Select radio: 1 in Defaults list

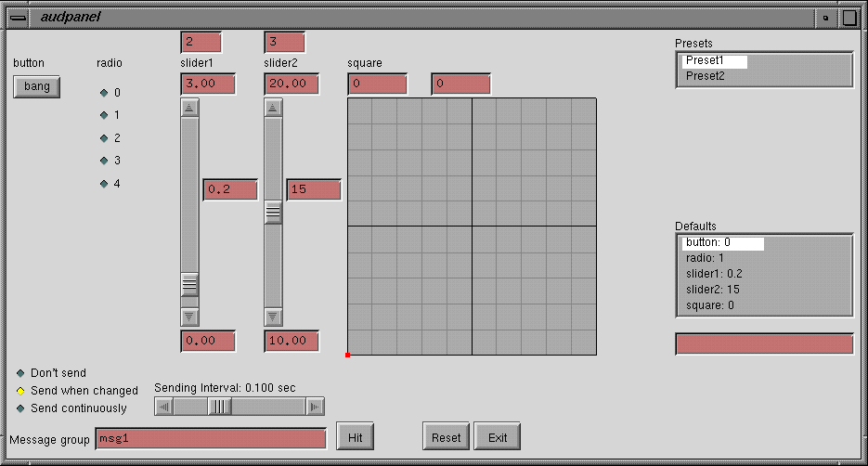point(705,258)
